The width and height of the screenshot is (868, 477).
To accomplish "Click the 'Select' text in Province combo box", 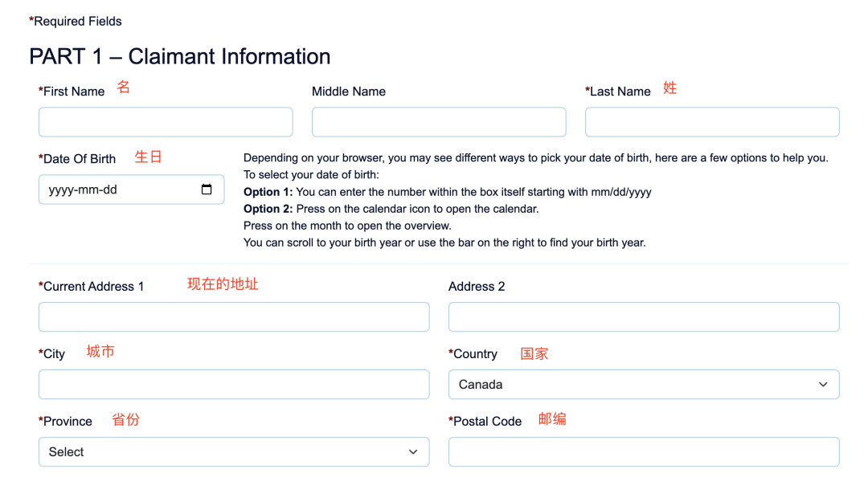I will [67, 452].
